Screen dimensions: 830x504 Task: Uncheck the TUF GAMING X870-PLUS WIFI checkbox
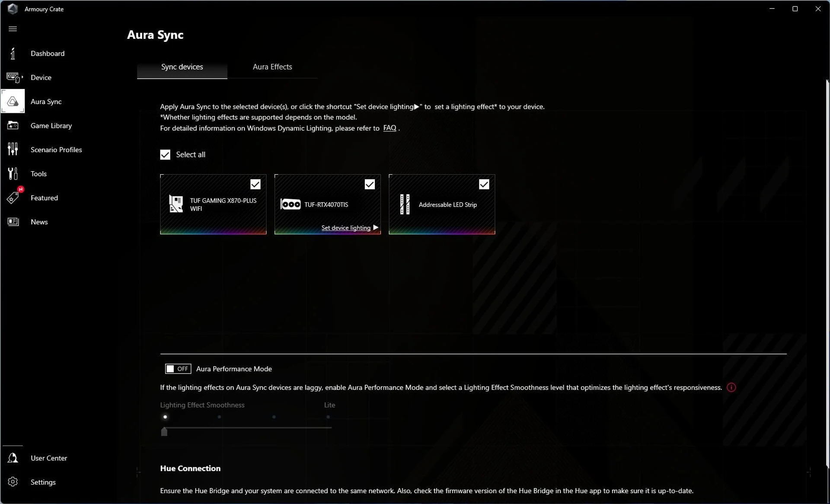pyautogui.click(x=255, y=185)
